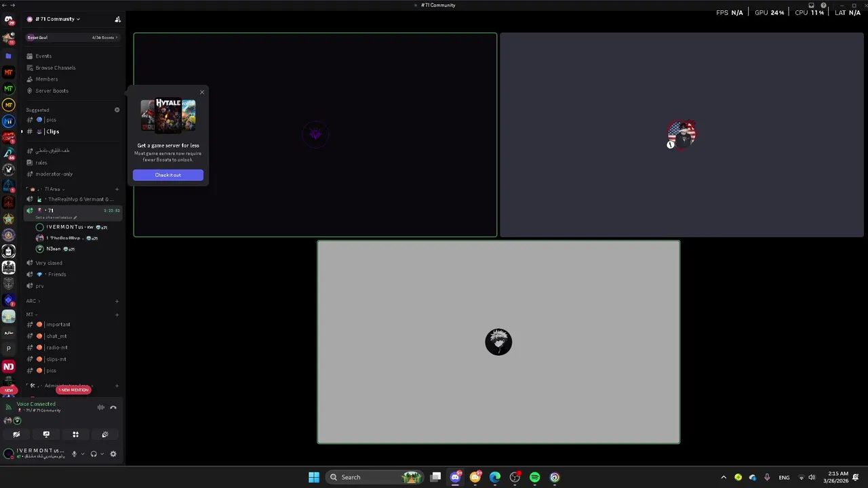Click Set a channel status link
Screen dimensions: 868x488
pos(56,218)
